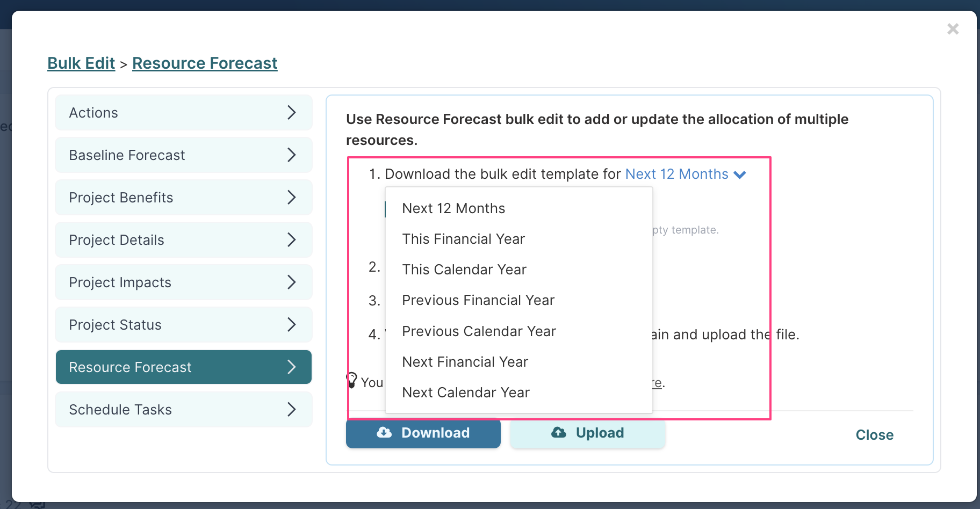
Task: Click the chevron arrow on Project Status row
Action: pyautogui.click(x=292, y=324)
